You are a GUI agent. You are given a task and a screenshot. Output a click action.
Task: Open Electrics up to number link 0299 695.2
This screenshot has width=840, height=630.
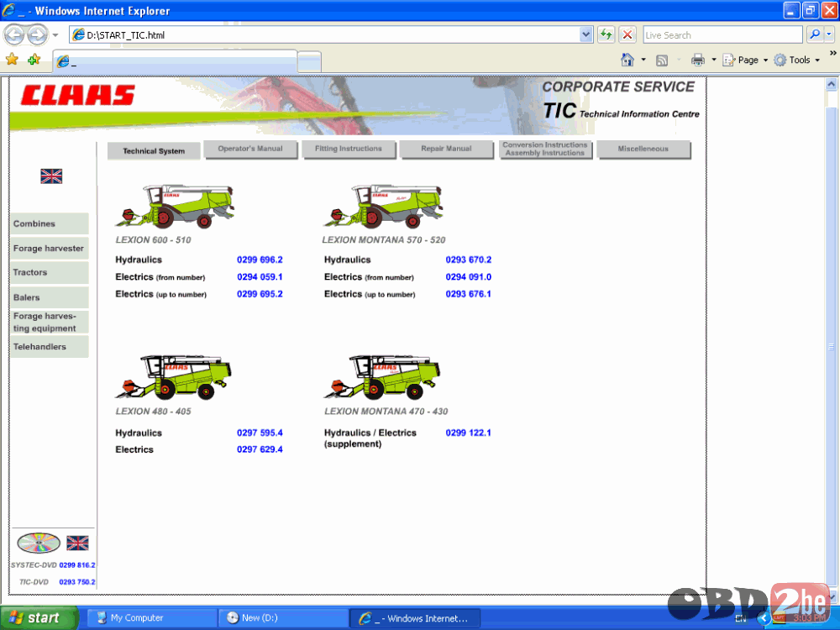tap(260, 294)
